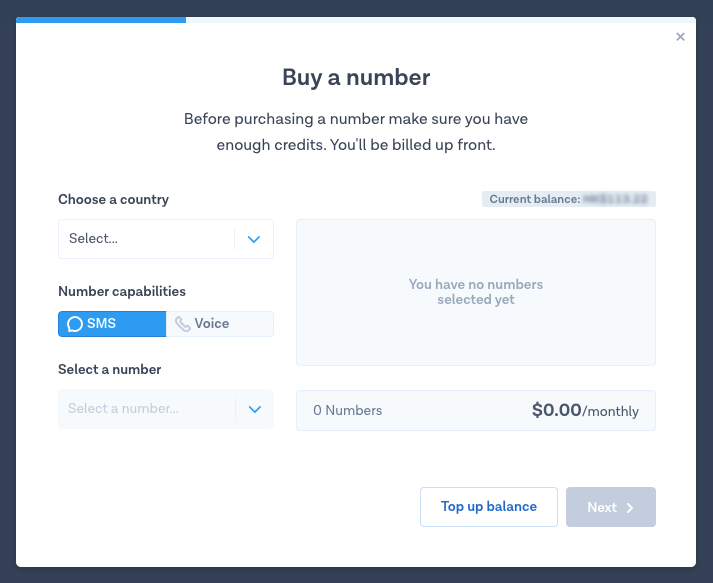The width and height of the screenshot is (713, 583).
Task: Close the Buy a number dialog
Action: (681, 37)
